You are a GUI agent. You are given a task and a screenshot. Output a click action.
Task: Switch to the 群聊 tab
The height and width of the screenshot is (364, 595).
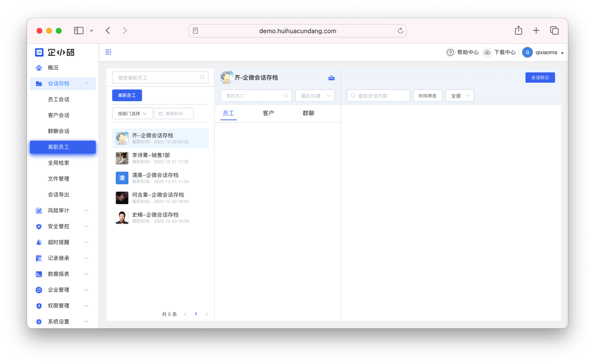click(308, 113)
